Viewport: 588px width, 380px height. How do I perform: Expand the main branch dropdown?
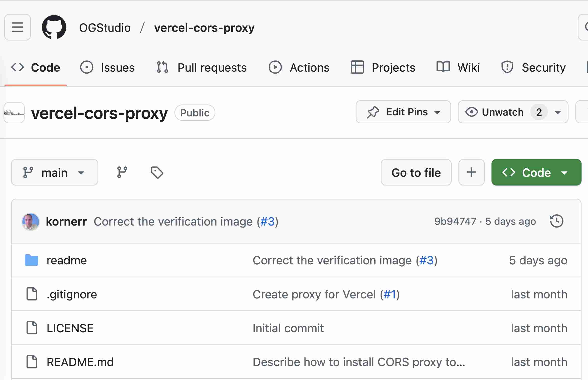click(54, 172)
